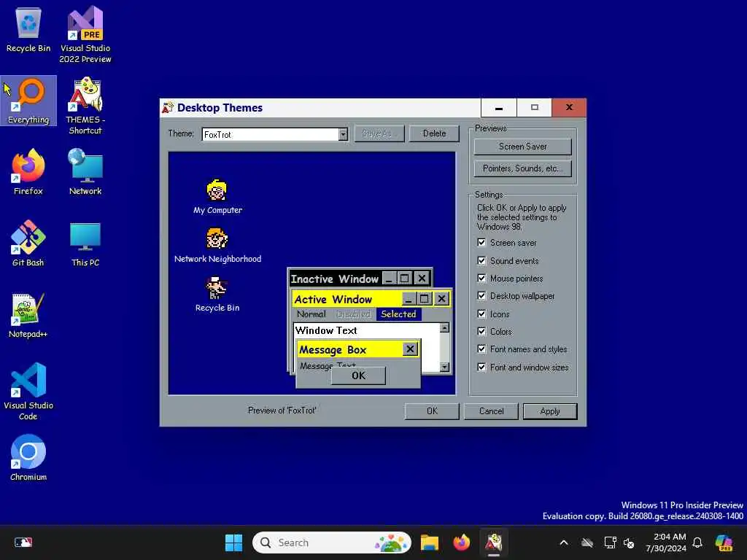This screenshot has height=560, width=747.
Task: Click Selected item in preview window
Action: 398,314
